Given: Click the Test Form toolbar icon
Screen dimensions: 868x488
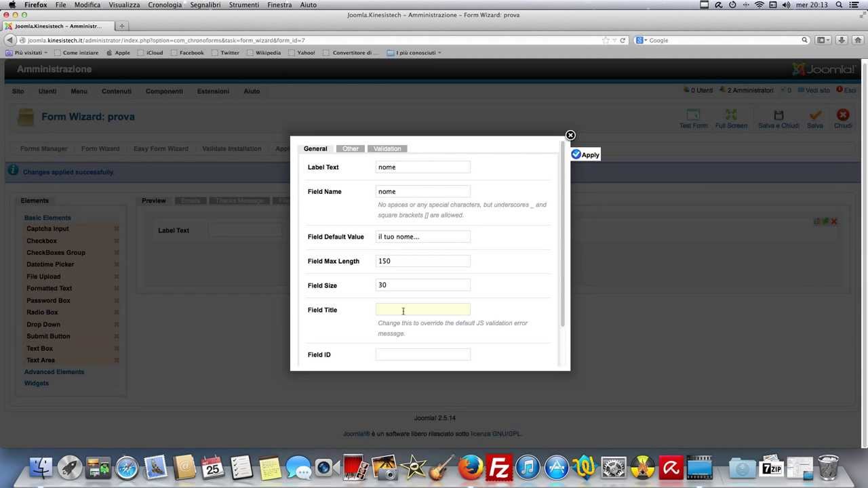Looking at the screenshot, I should (x=693, y=119).
